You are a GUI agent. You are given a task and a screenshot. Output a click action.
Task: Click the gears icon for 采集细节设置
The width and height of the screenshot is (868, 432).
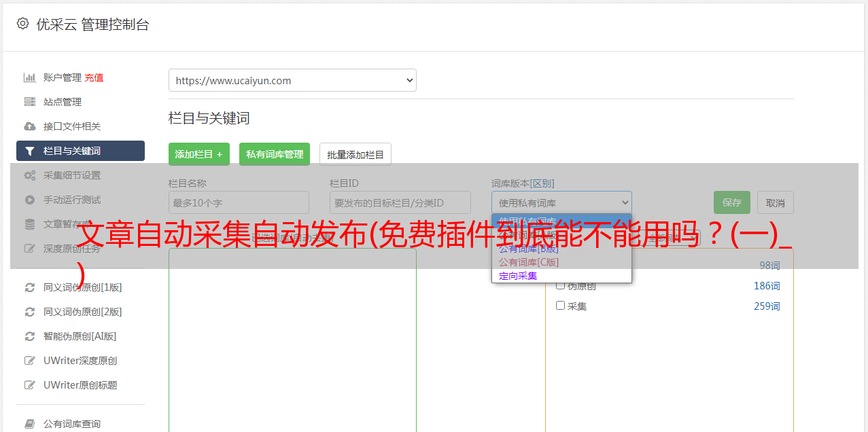30,175
